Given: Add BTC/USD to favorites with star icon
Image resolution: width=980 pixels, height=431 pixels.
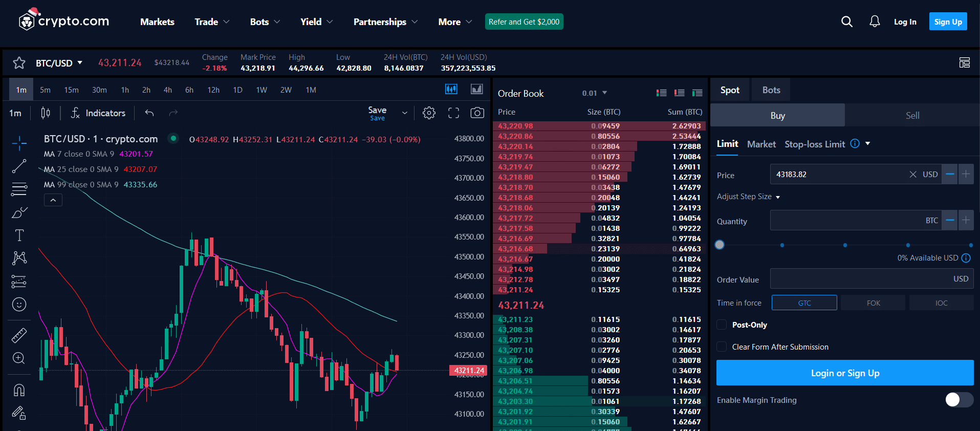Looking at the screenshot, I should click(19, 63).
